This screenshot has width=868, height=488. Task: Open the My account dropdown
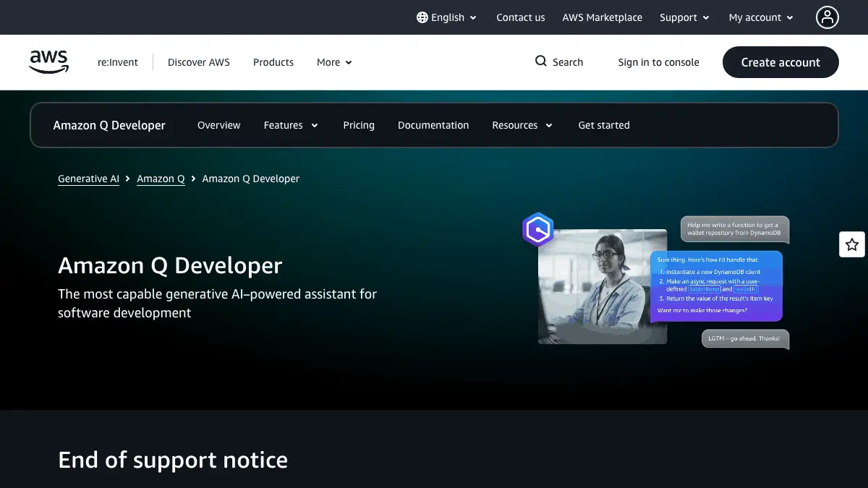[761, 17]
